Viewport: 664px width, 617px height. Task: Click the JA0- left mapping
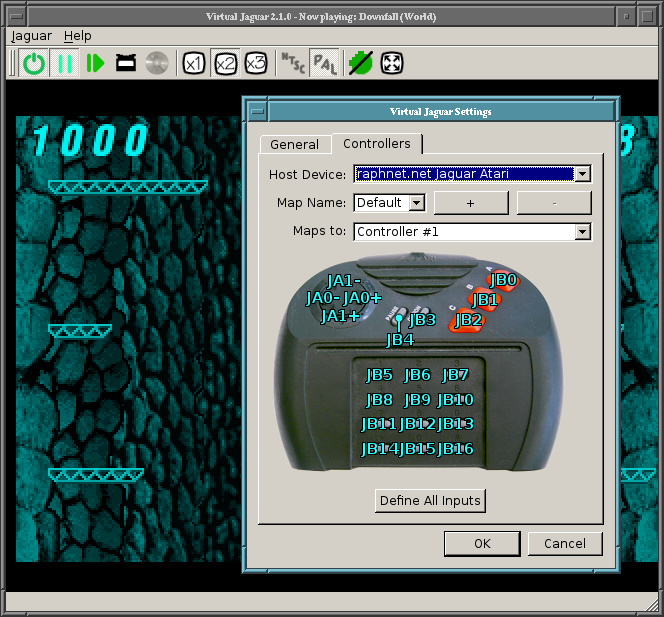(323, 298)
